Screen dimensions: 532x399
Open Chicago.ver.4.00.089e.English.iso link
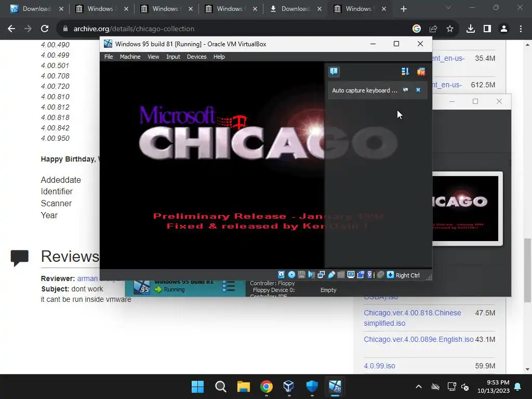point(418,339)
